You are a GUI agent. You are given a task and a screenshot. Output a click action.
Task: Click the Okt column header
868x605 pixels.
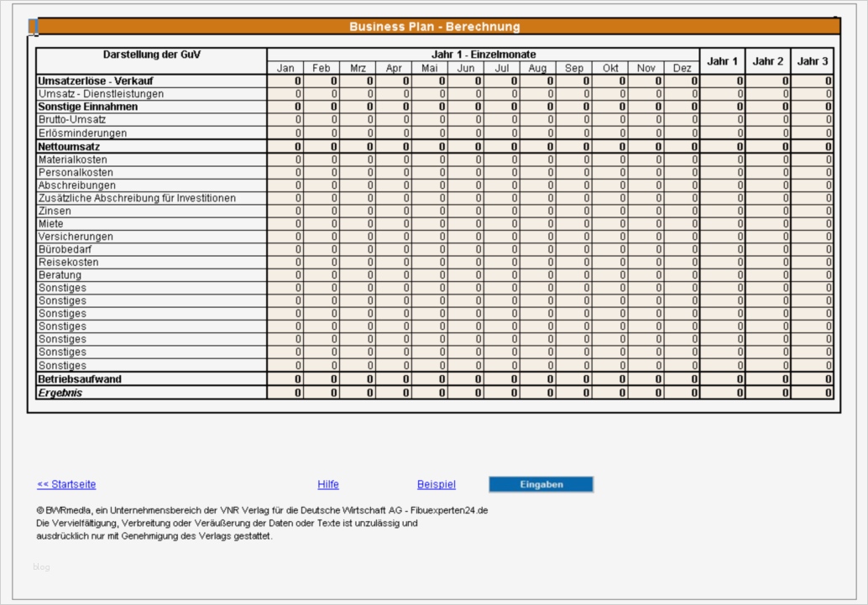pyautogui.click(x=610, y=67)
